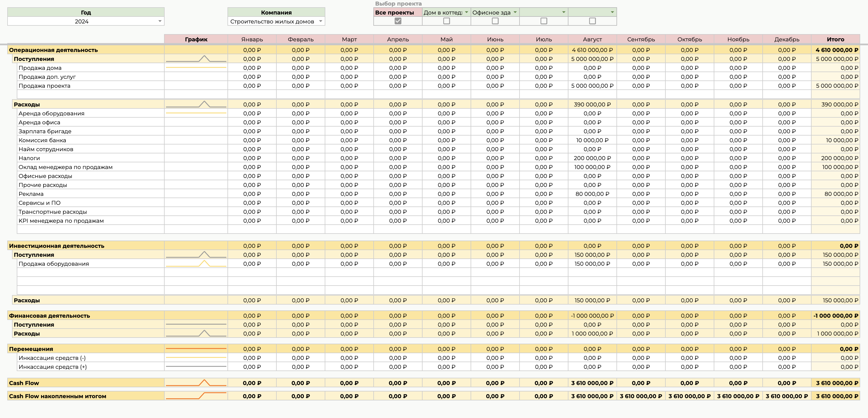Click the operating 'Расходы' sparkline
Viewport: 868px width, 418px height.
196,104
